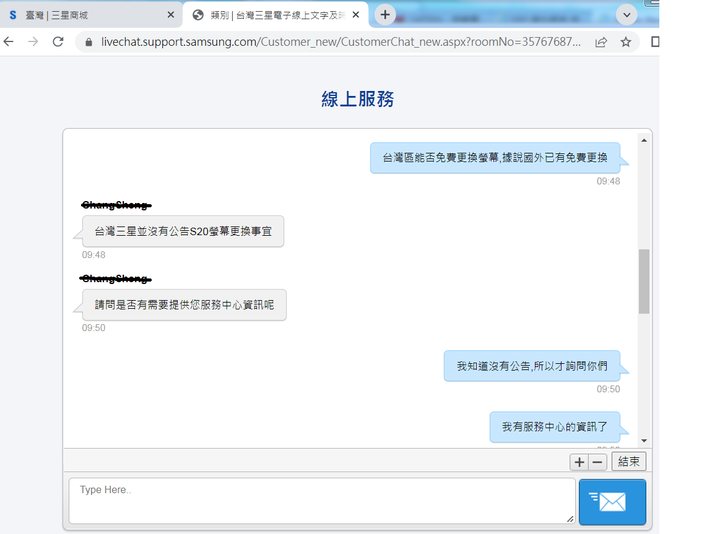End the chat with 結束 button
The height and width of the screenshot is (534, 720).
pos(629,461)
